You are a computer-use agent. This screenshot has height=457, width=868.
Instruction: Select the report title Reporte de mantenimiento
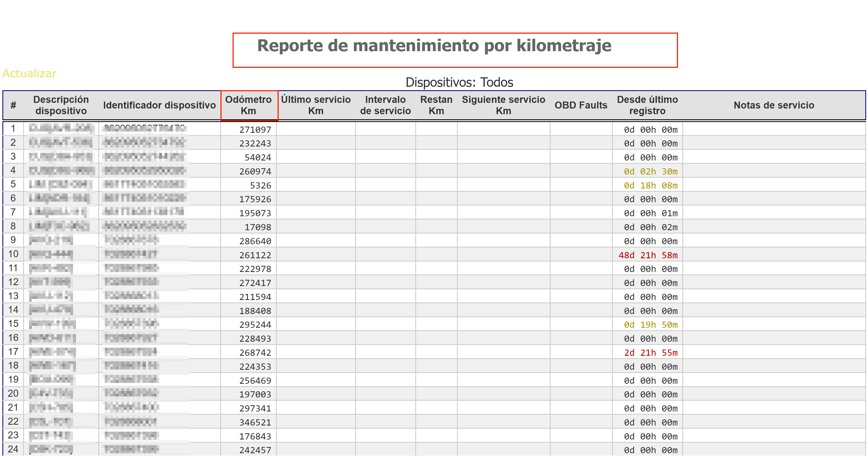pyautogui.click(x=434, y=46)
